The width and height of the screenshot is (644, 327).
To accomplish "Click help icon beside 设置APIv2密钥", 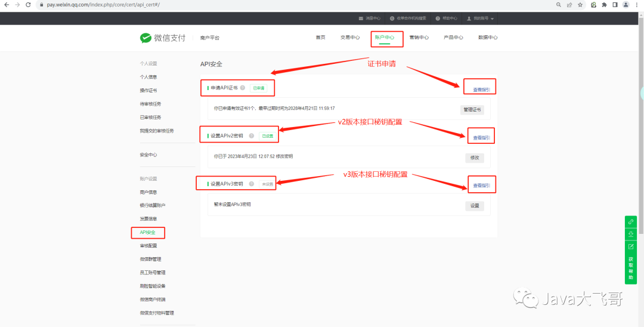I will 252,135.
